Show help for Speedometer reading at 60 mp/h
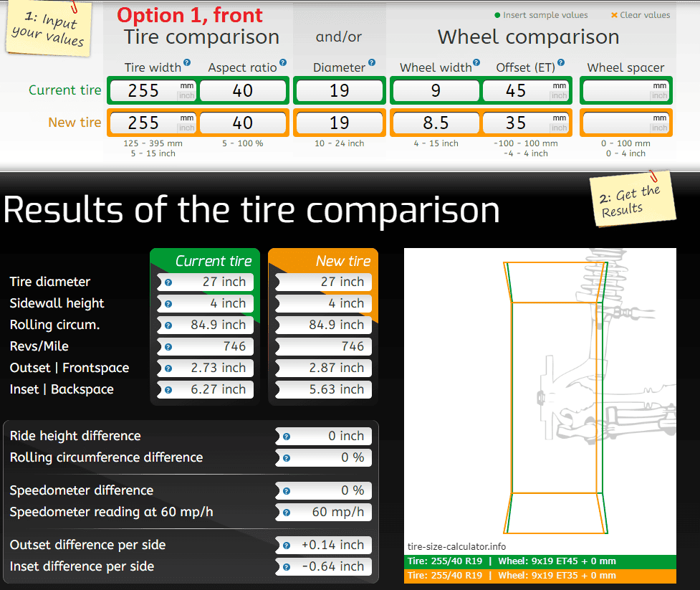700x590 pixels. pos(287,513)
